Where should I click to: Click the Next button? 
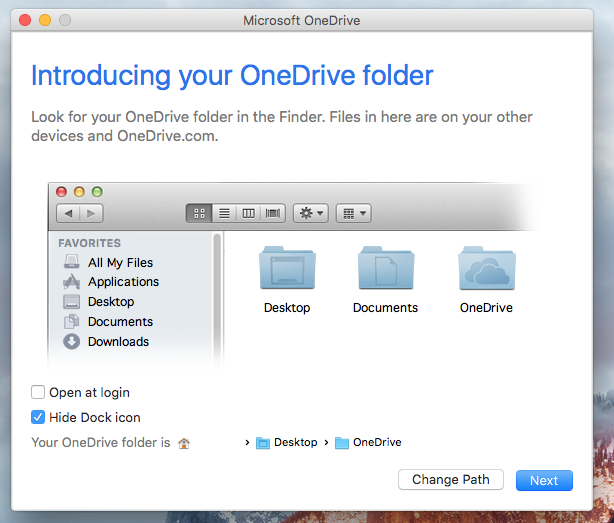(x=544, y=480)
